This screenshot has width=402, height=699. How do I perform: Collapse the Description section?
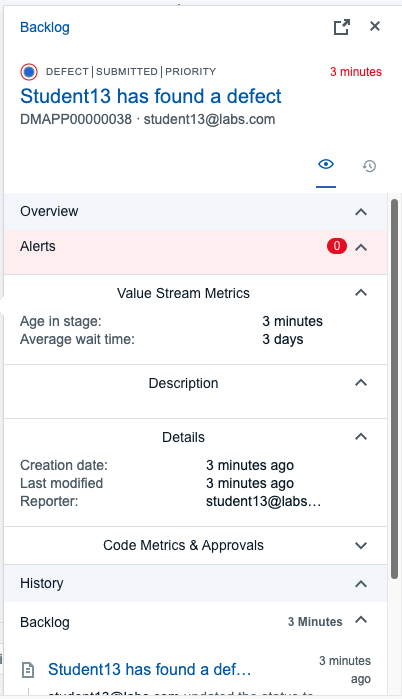(x=361, y=383)
